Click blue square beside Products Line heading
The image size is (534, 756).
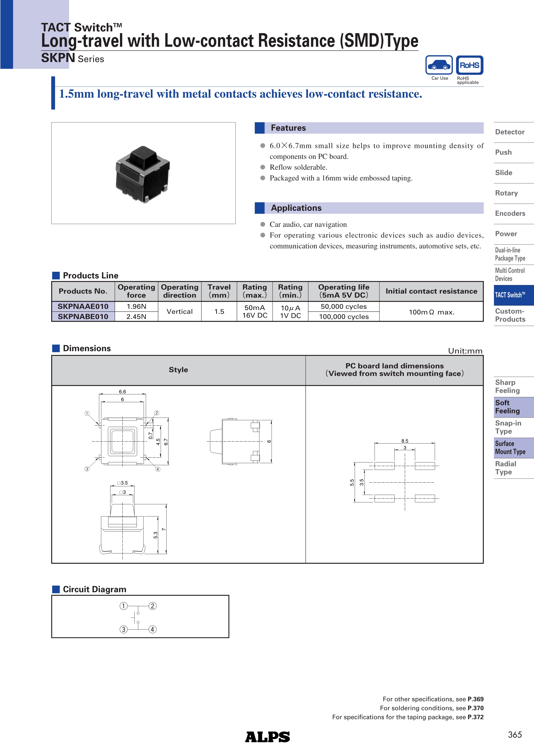pos(56,276)
